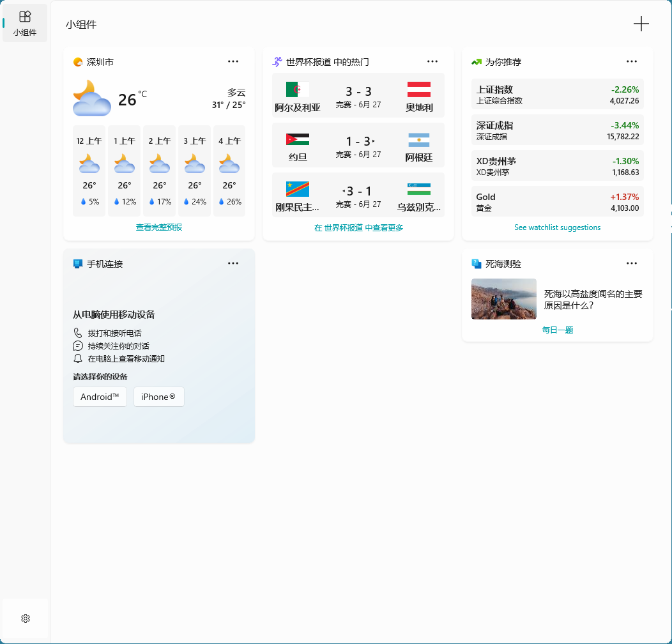
Task: Select the 2 上午 hourly forecast card
Action: [x=160, y=171]
